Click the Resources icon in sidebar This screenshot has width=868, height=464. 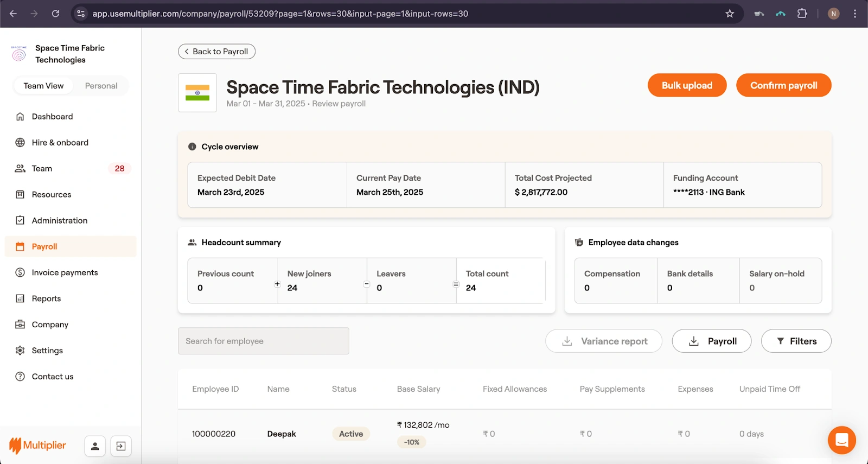(20, 194)
